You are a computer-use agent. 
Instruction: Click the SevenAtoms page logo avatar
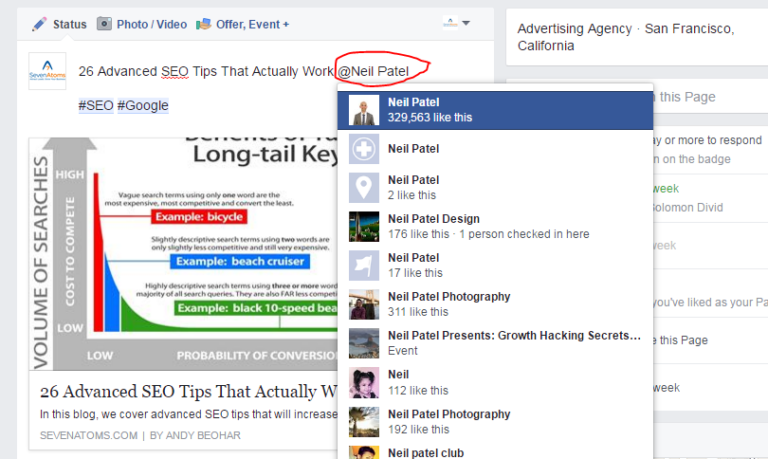point(47,71)
